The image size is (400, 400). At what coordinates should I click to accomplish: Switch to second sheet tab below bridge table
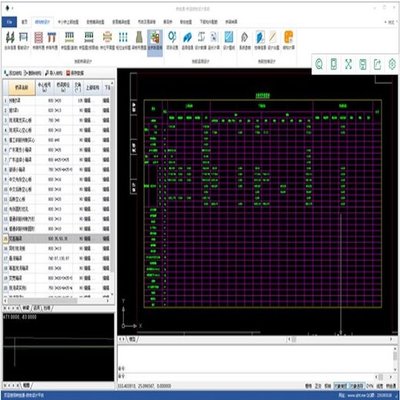pos(37,308)
